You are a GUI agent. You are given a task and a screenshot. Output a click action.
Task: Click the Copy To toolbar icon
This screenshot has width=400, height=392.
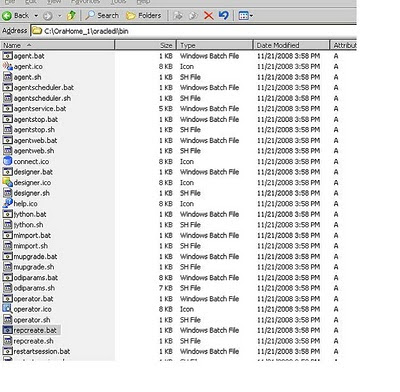[x=193, y=16]
